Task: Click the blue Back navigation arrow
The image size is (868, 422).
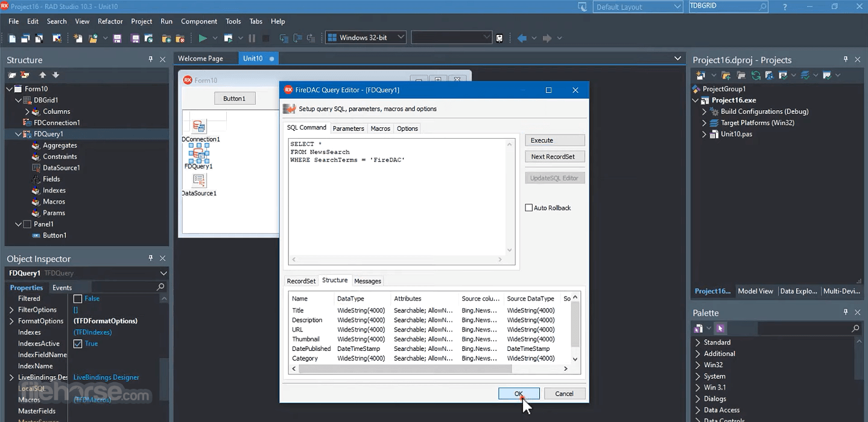Action: [x=522, y=38]
